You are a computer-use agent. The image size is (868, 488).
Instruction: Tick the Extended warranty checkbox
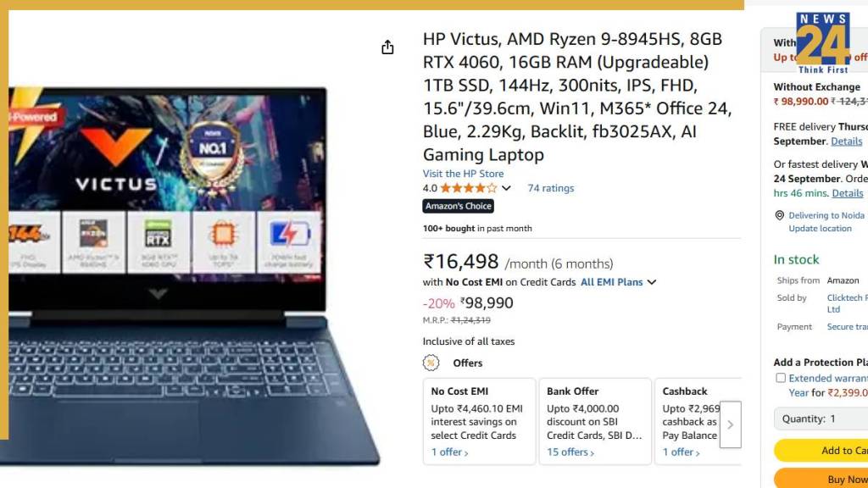[781, 378]
